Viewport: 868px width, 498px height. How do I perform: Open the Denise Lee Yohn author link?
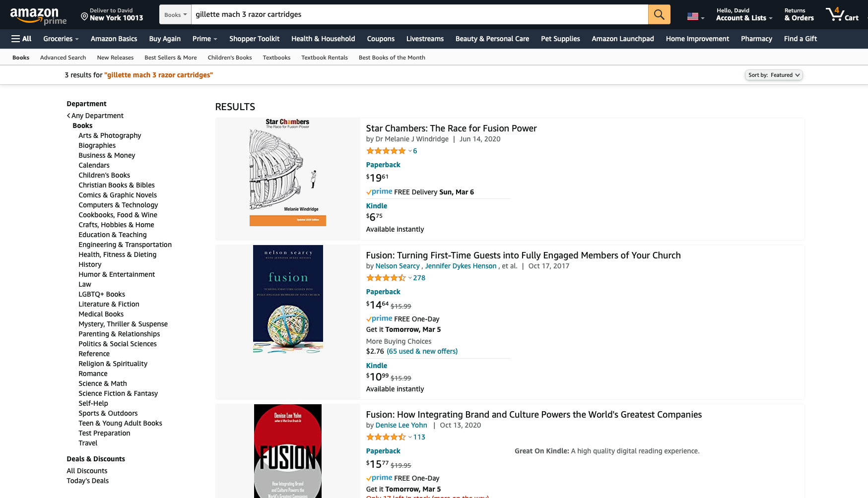[x=401, y=425]
